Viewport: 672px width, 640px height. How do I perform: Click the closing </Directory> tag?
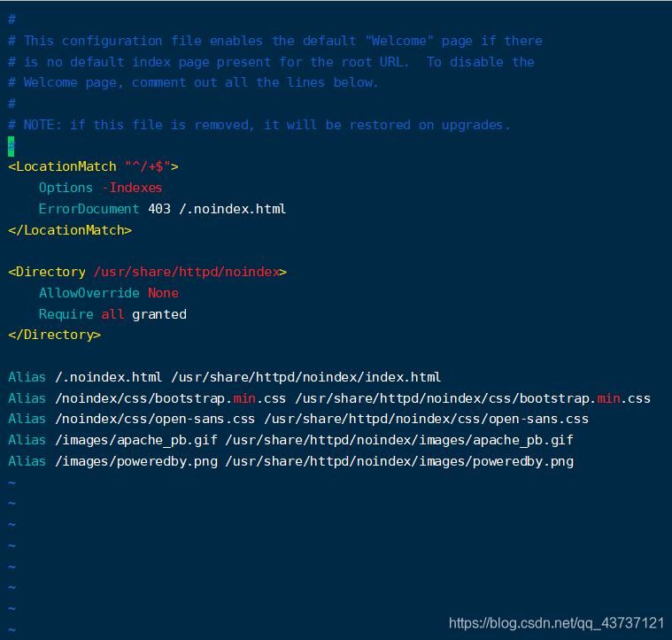[x=54, y=335]
